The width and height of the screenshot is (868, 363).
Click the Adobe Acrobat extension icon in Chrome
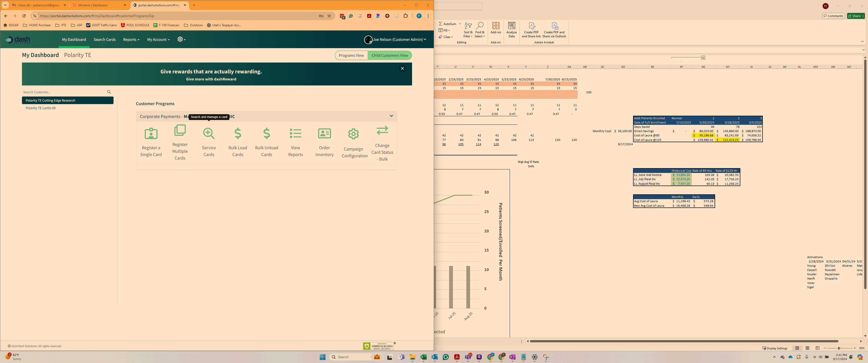[x=369, y=16]
